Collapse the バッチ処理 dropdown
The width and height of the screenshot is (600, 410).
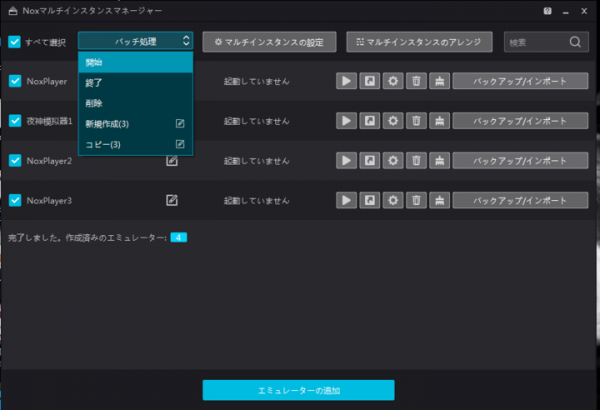[135, 41]
